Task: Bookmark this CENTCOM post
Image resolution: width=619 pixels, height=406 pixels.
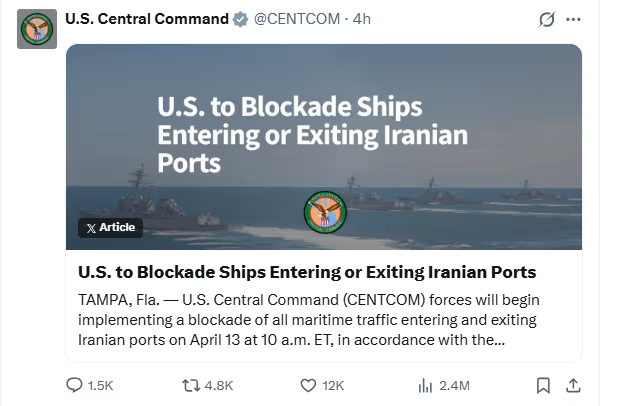Action: coord(542,385)
